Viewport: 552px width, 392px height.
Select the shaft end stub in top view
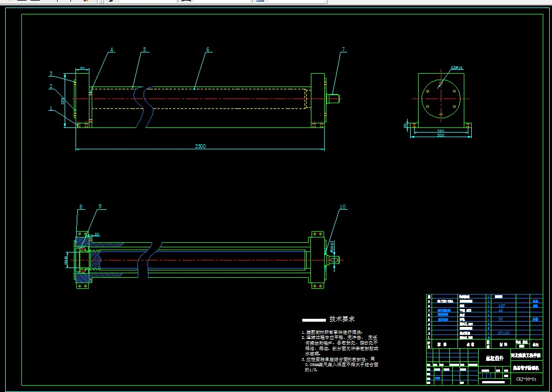334,99
